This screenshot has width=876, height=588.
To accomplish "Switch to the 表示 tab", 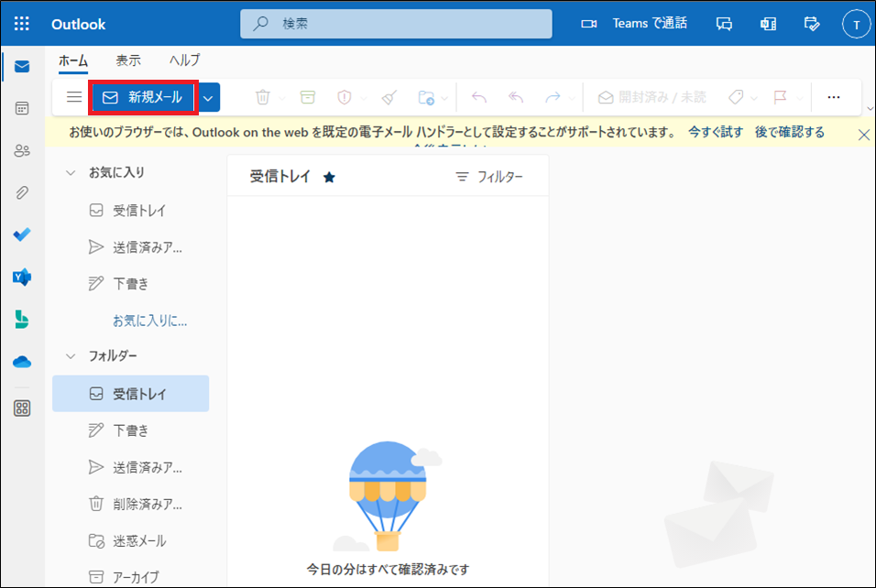I will pos(128,60).
